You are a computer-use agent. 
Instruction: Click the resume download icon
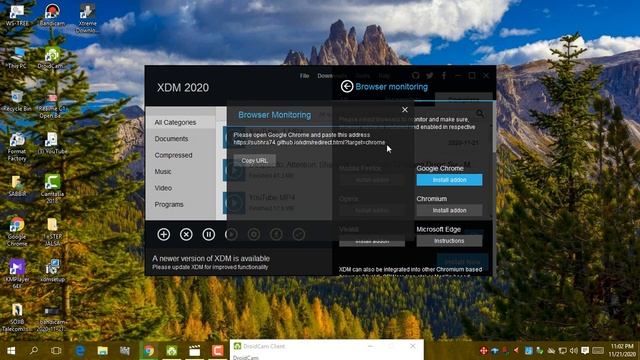(231, 234)
